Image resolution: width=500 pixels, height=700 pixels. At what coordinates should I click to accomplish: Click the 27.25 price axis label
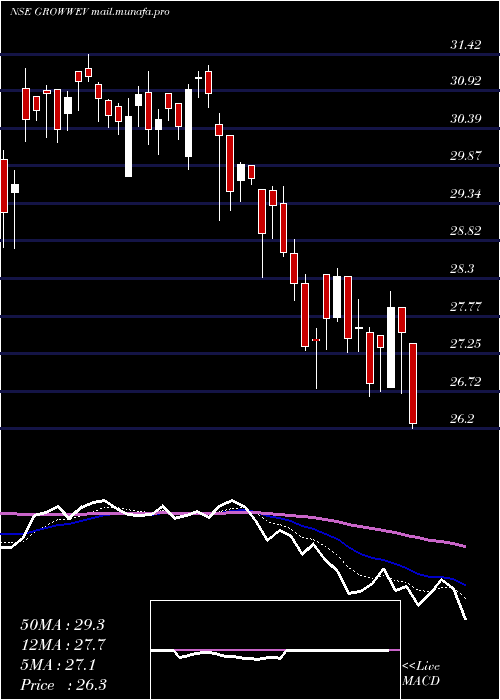[466, 344]
